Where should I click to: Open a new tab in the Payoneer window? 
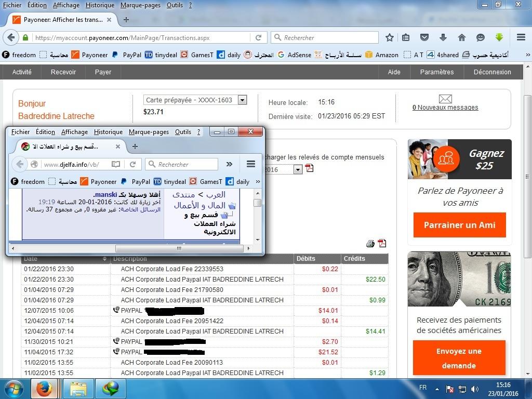[x=126, y=20]
